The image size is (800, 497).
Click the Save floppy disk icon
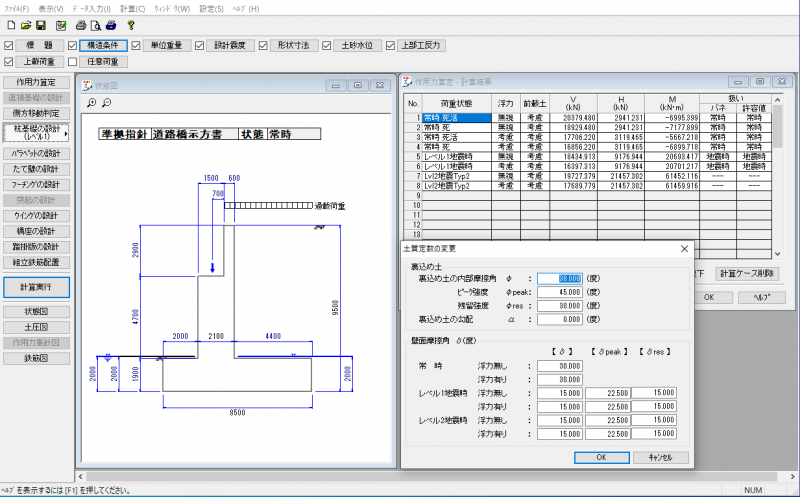point(41,25)
